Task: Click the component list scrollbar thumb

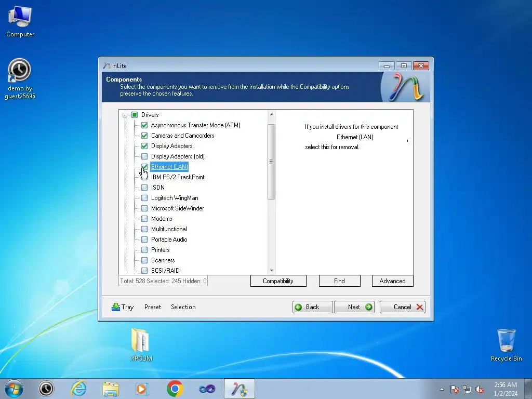Action: 271,162
